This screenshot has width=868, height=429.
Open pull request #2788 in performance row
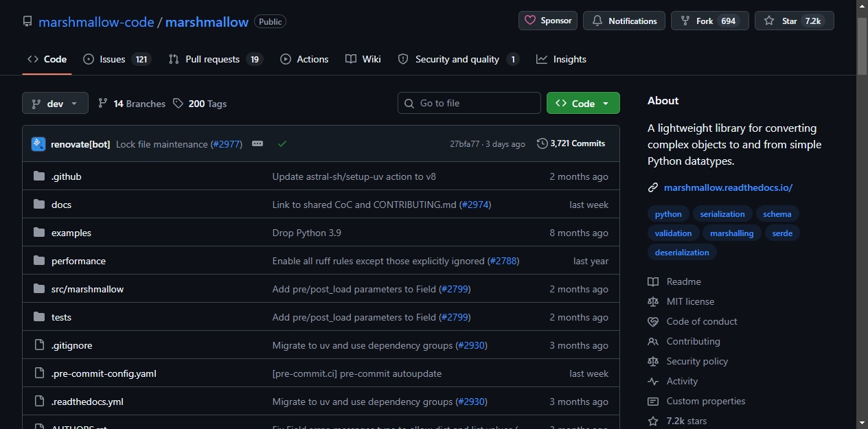coord(503,261)
